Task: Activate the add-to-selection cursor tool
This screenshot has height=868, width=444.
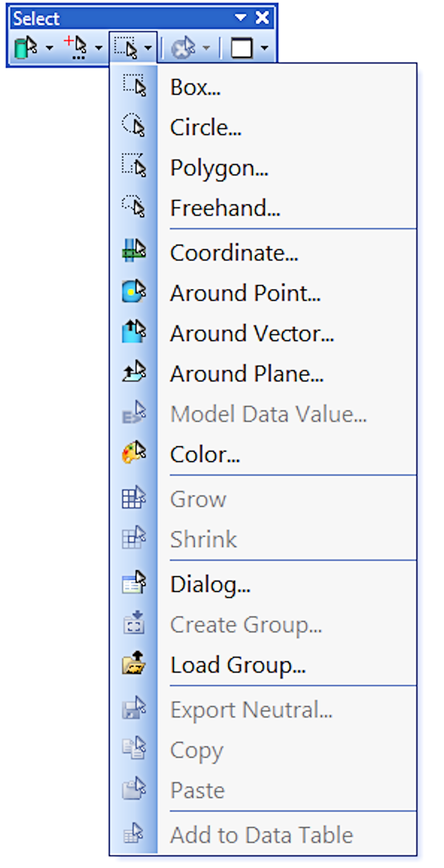Action: (x=78, y=47)
